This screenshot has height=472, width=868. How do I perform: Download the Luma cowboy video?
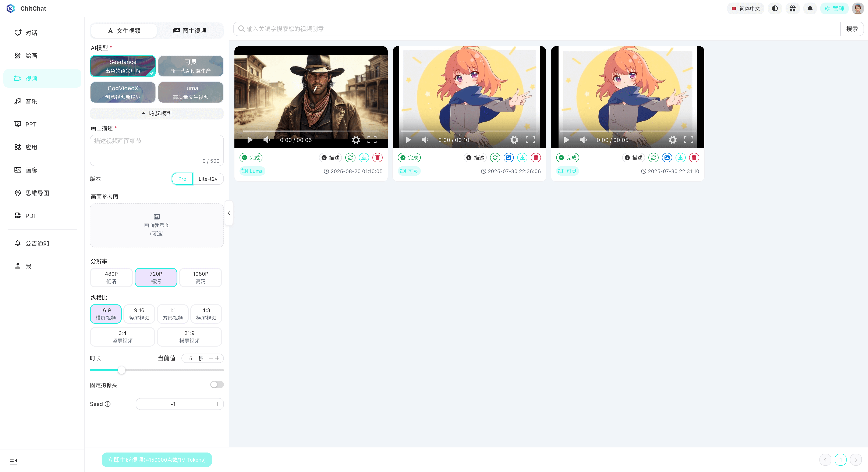tap(364, 158)
